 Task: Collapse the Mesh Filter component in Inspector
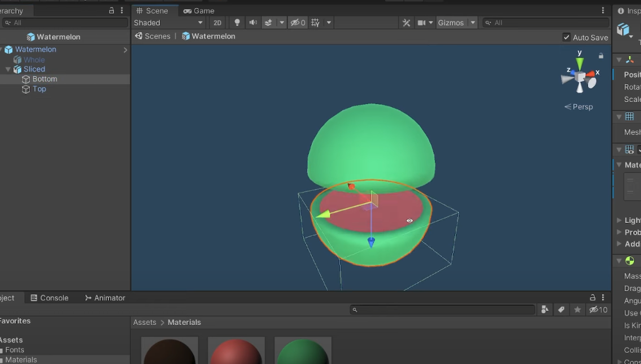(619, 116)
